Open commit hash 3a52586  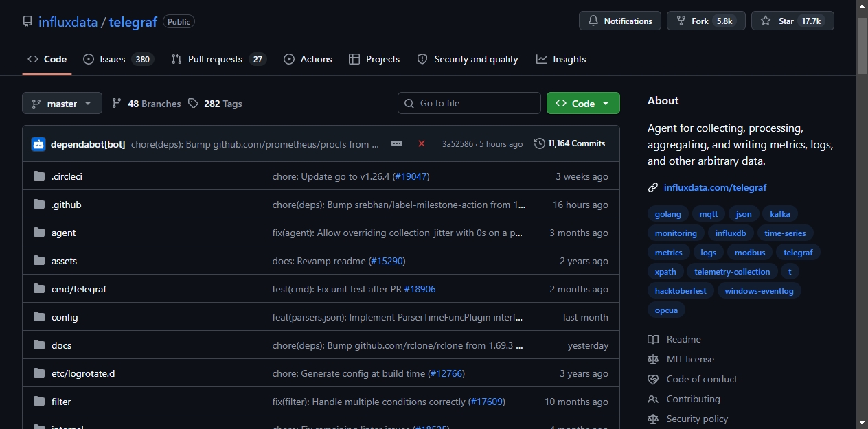point(457,144)
